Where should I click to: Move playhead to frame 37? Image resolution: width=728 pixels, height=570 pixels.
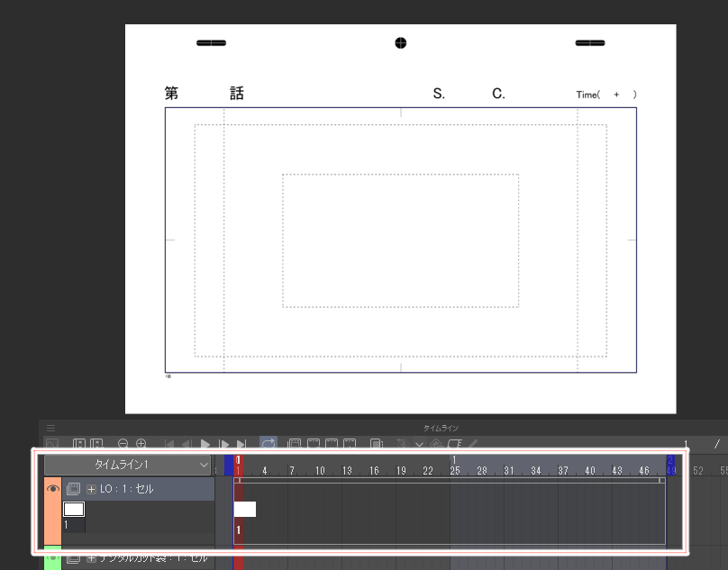tap(563, 471)
